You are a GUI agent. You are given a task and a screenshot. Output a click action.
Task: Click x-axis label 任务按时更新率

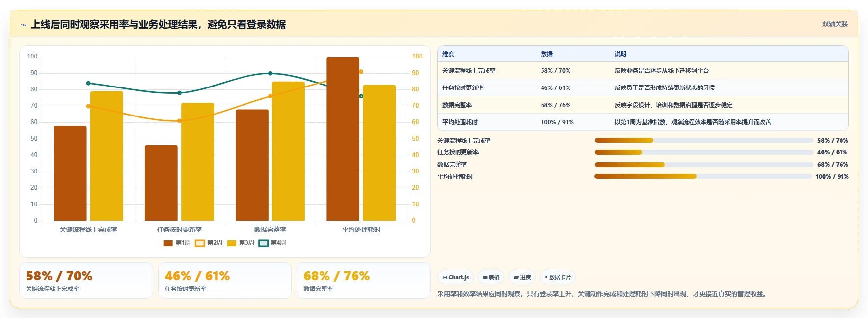click(x=179, y=230)
